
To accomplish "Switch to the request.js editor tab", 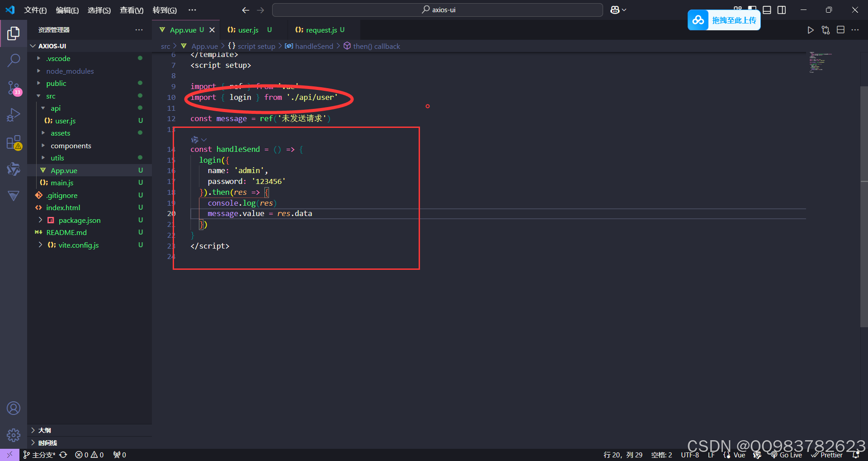I will click(324, 30).
